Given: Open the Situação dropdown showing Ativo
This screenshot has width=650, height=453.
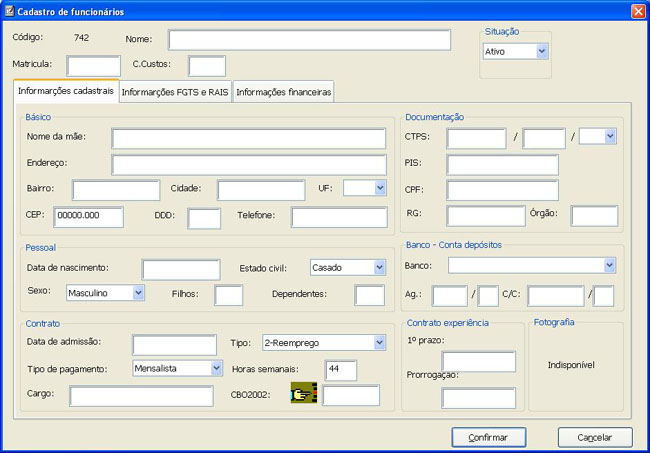Looking at the screenshot, I should [x=542, y=51].
